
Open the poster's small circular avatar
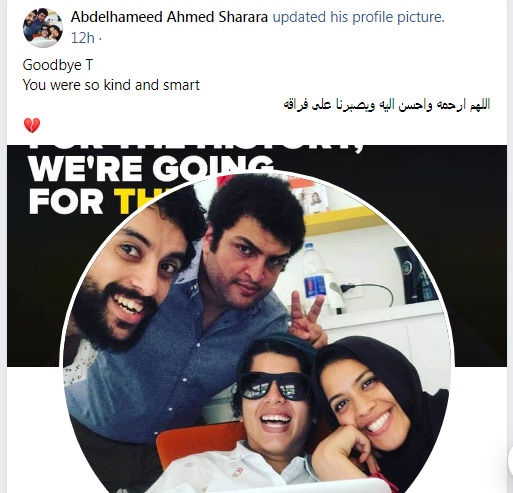pyautogui.click(x=43, y=28)
